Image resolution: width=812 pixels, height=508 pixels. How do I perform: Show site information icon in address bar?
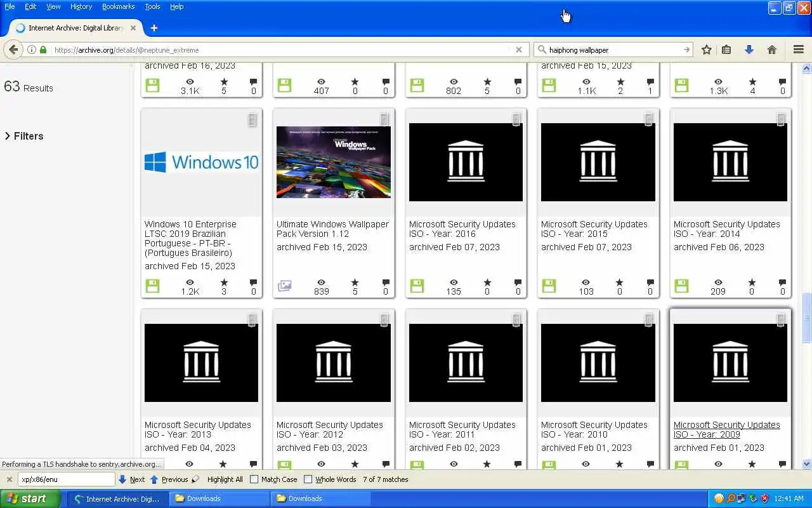coord(31,50)
